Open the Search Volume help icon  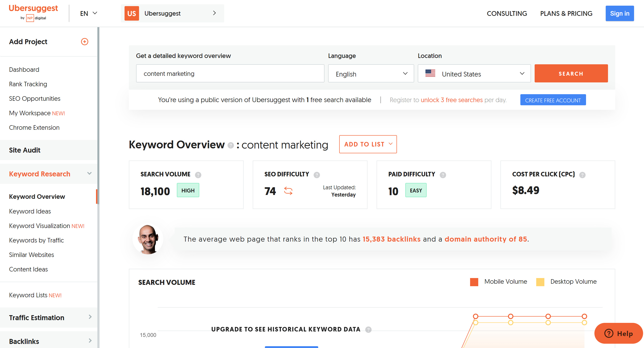pos(198,175)
